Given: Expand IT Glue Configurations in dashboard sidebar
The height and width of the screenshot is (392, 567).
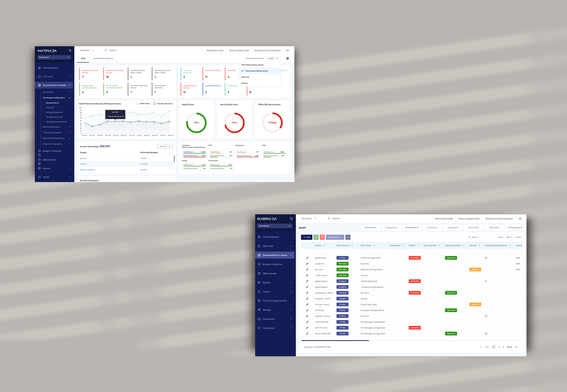Looking at the screenshot, I should pos(70,133).
